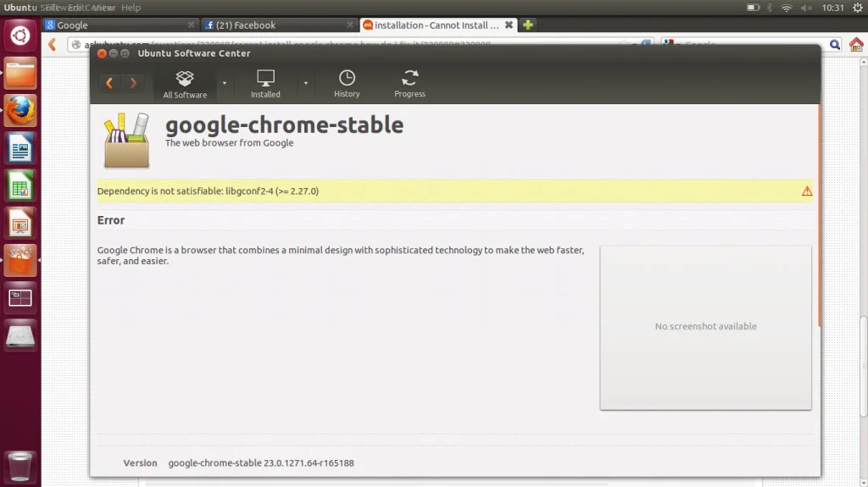868x487 pixels.
Task: Click the Google Chrome description paragraph
Action: pos(341,255)
